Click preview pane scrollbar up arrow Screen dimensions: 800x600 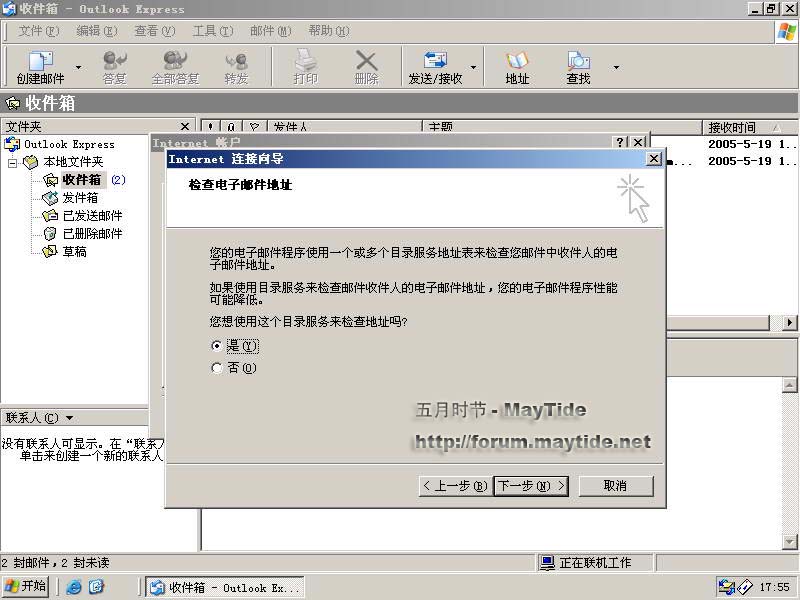click(790, 385)
